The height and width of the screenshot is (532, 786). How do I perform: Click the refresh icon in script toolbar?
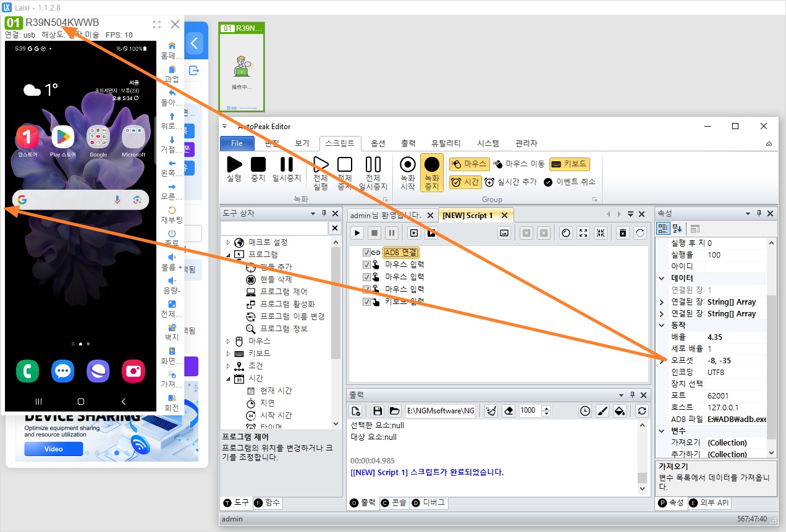[x=640, y=233]
